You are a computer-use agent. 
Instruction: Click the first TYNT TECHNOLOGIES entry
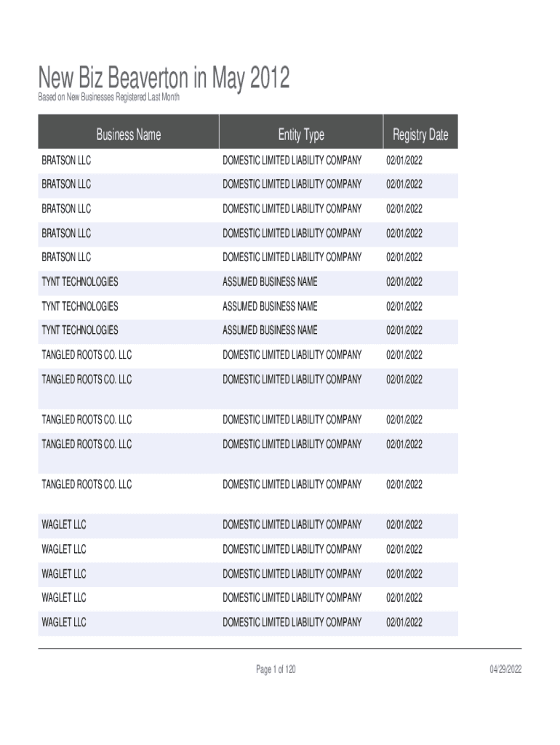[80, 282]
